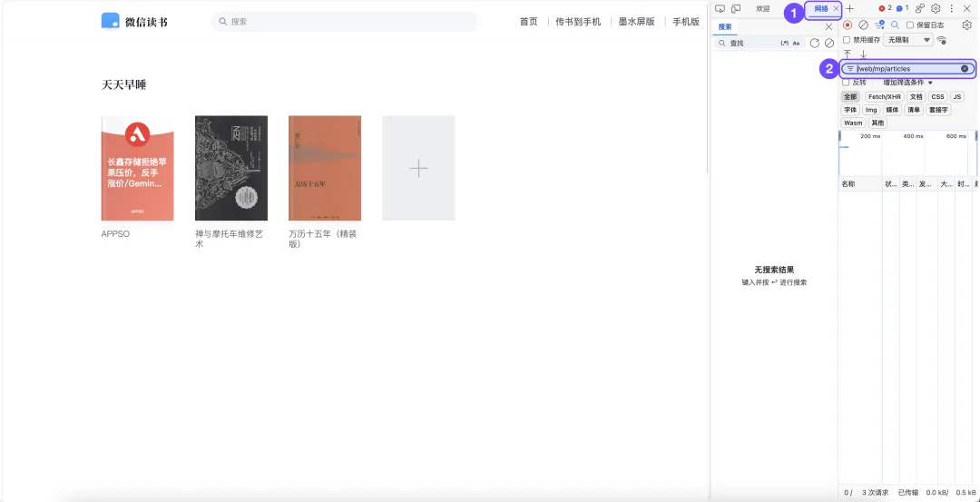Click the 微信读书 search box

click(x=345, y=21)
